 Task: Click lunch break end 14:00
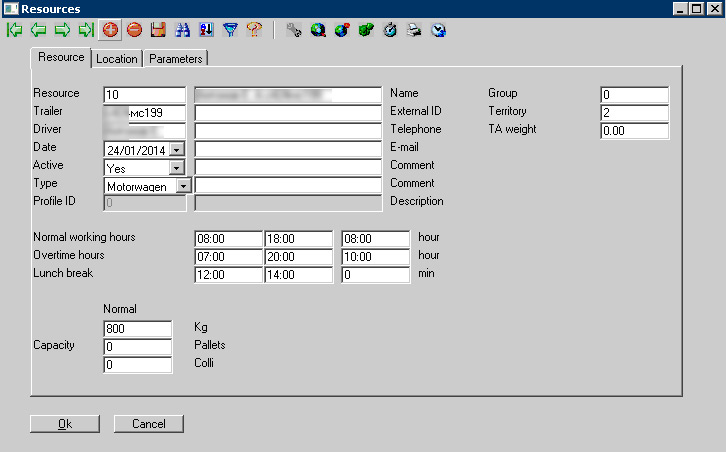(x=299, y=275)
